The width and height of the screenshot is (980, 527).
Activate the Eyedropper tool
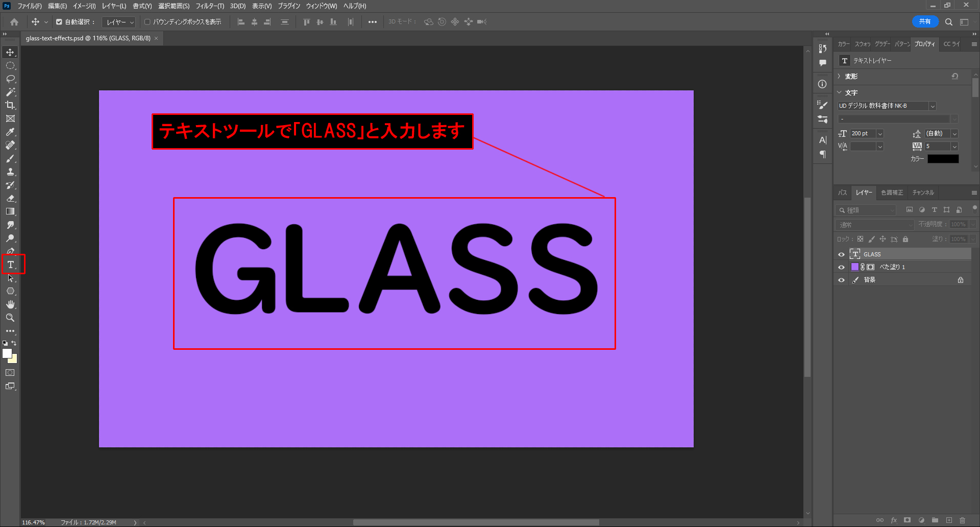(10, 132)
